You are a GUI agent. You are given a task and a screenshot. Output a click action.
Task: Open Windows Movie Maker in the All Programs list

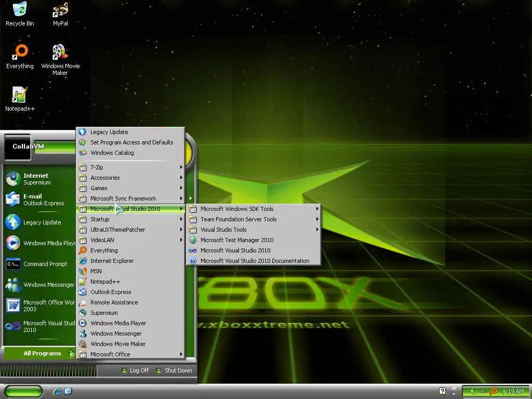point(130,344)
